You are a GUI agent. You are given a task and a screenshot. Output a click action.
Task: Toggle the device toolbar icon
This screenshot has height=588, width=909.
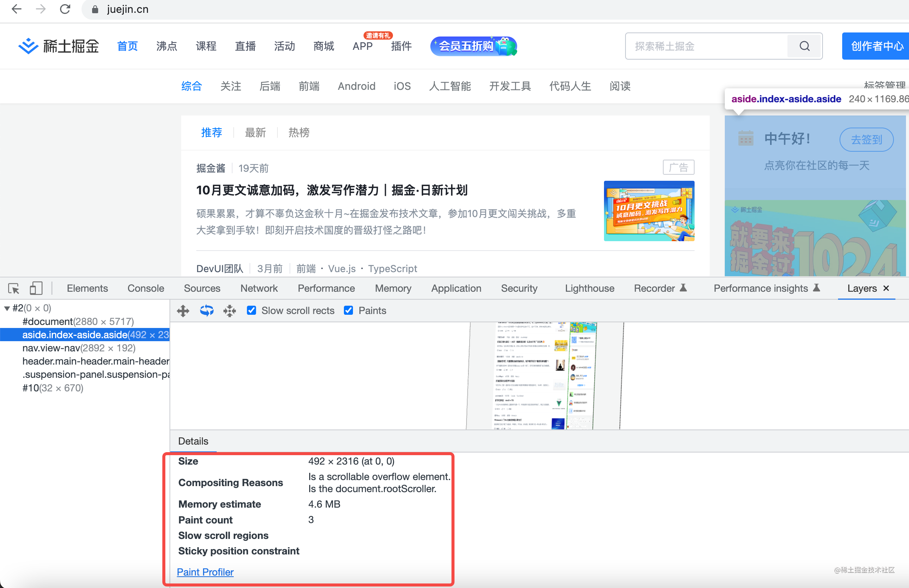[x=35, y=288]
